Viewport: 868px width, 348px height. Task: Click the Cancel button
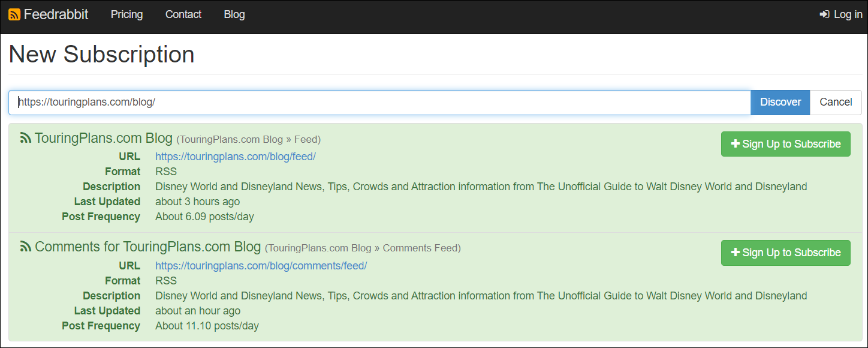[x=836, y=102]
